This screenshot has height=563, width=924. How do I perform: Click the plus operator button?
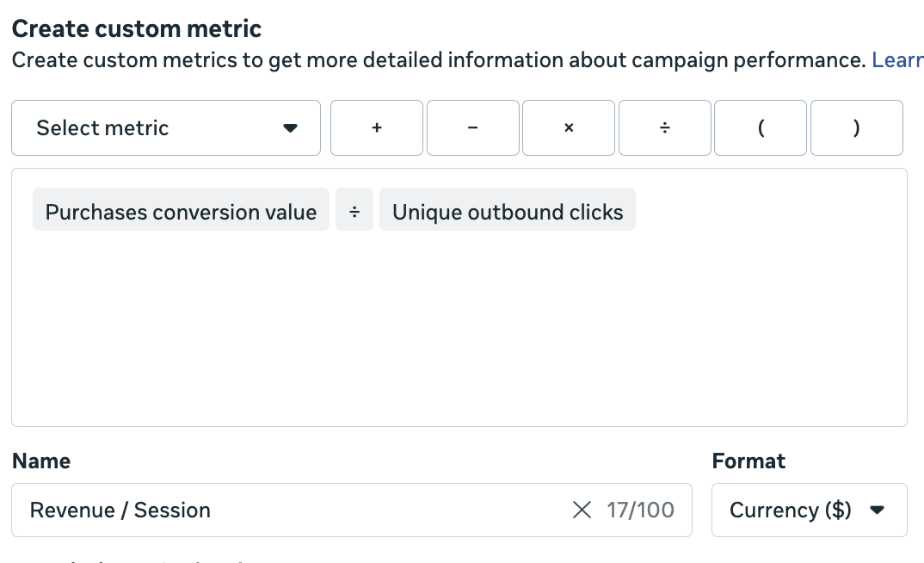tap(377, 128)
